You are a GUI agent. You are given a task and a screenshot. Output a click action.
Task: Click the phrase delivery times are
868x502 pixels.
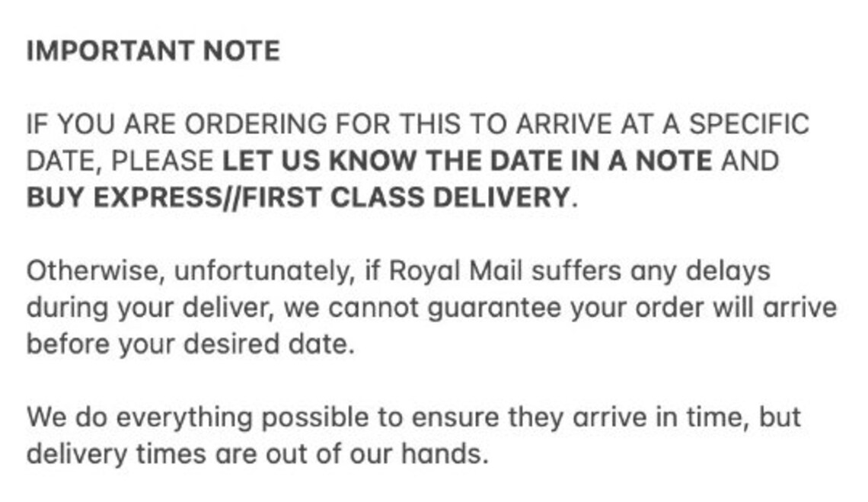[142, 454]
